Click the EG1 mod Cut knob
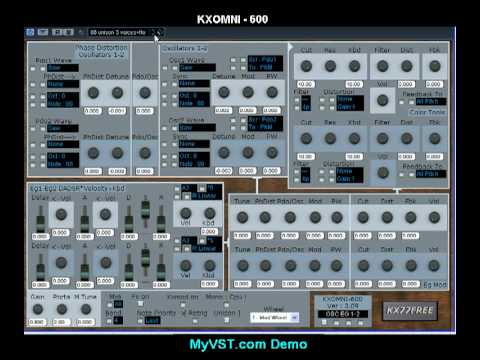This screenshot has height=360, width=480. pos(363,217)
